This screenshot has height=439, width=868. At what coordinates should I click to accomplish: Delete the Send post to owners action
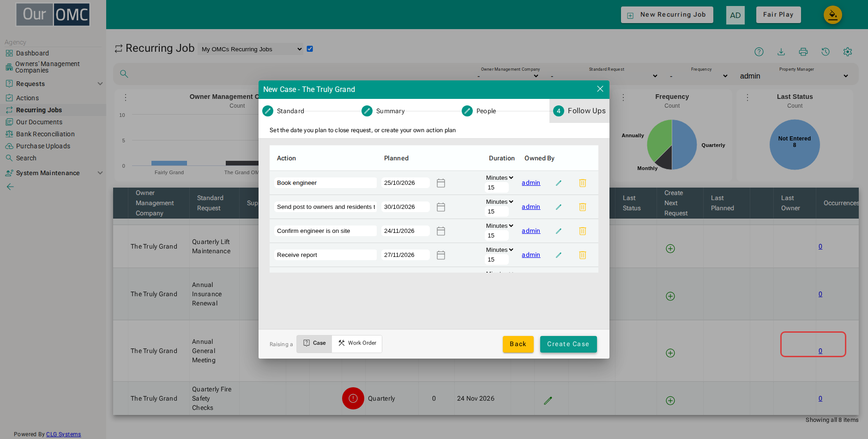pyautogui.click(x=583, y=207)
